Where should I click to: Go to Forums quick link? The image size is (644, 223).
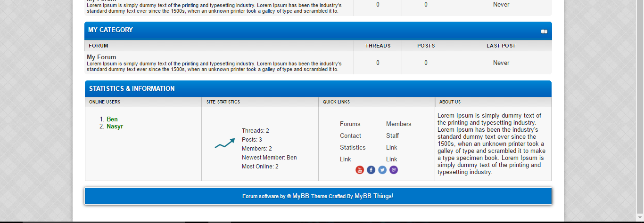pyautogui.click(x=350, y=124)
